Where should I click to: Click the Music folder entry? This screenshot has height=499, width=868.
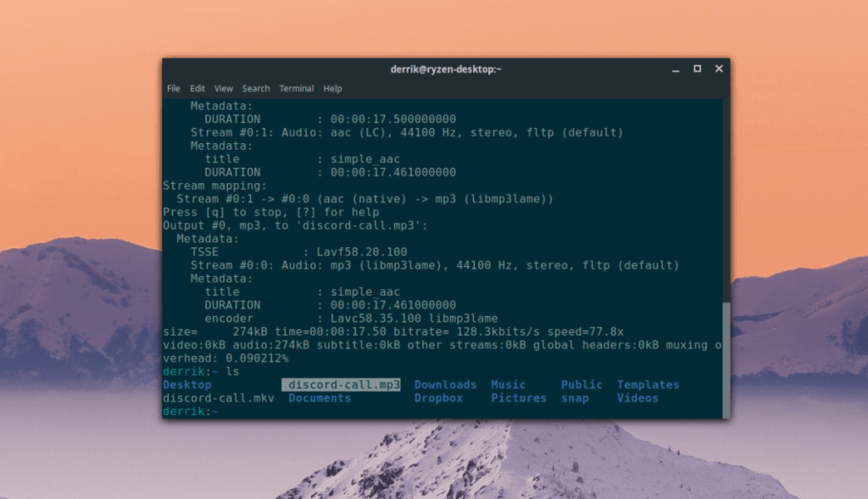(508, 384)
